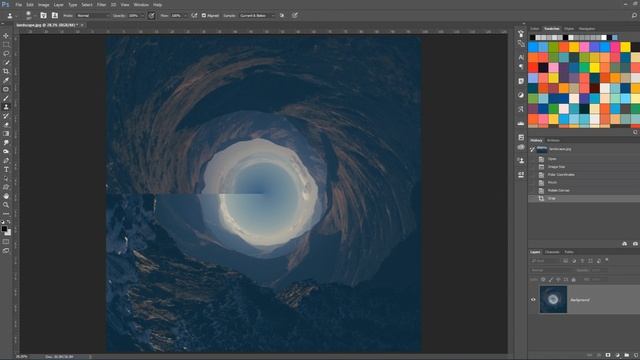Hide the Background layer eye icon

(533, 300)
